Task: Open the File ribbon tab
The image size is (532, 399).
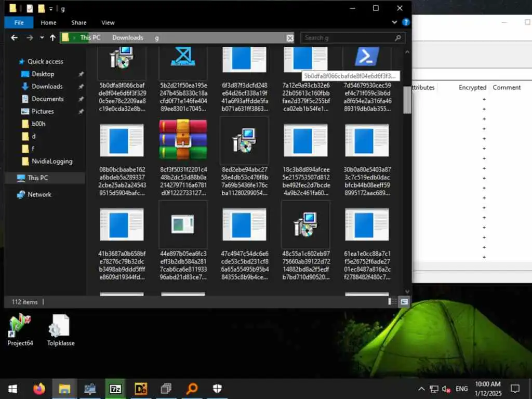Action: [x=19, y=23]
